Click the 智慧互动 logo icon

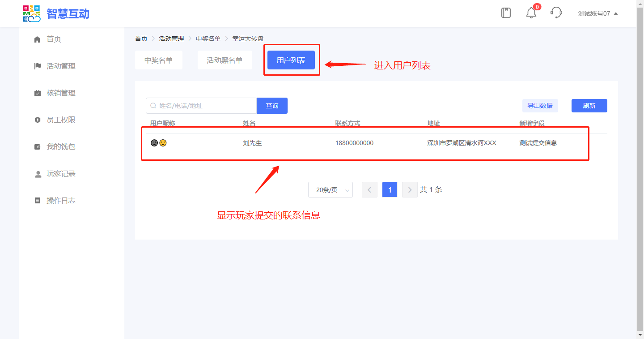[32, 13]
